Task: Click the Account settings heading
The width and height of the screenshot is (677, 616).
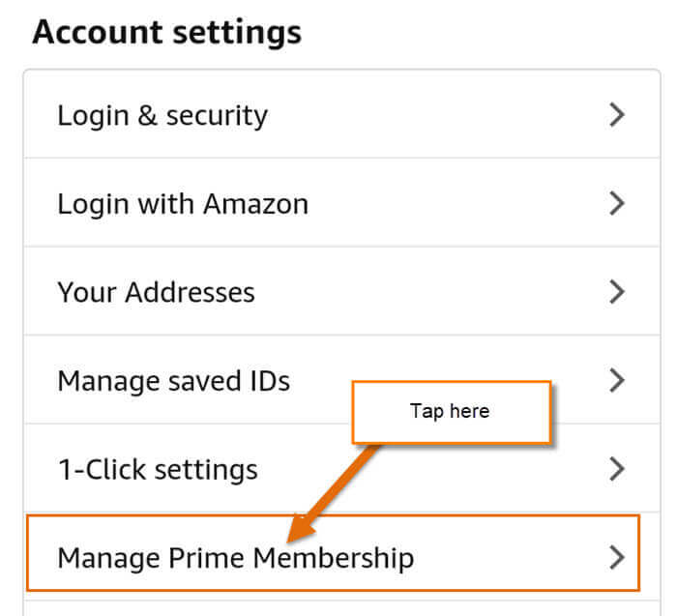Action: [166, 33]
